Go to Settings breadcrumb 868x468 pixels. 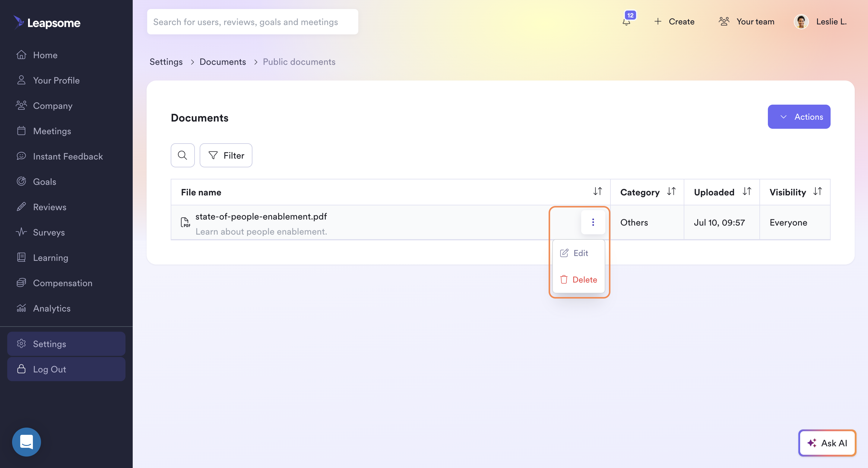[x=166, y=62]
